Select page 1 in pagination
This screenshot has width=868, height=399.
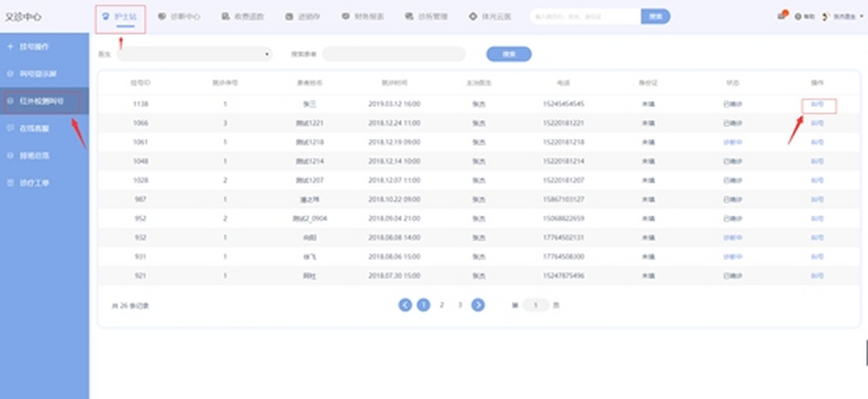pyautogui.click(x=424, y=305)
